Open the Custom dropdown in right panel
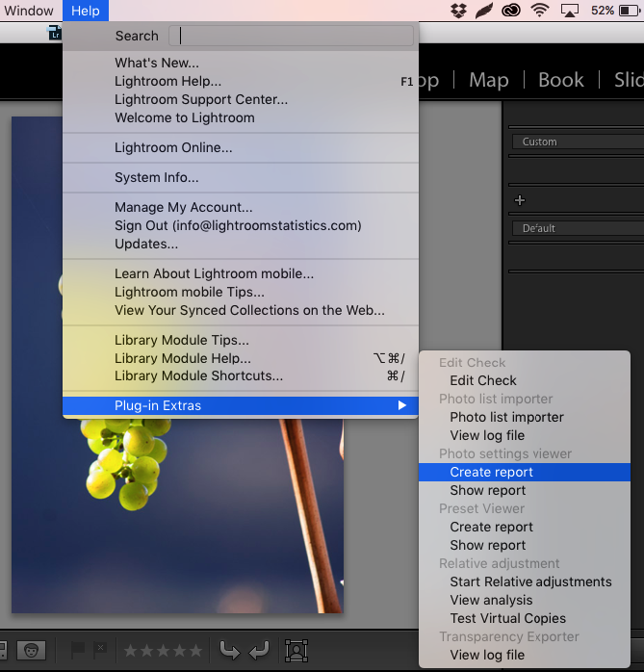The width and height of the screenshot is (644, 672). [x=578, y=142]
